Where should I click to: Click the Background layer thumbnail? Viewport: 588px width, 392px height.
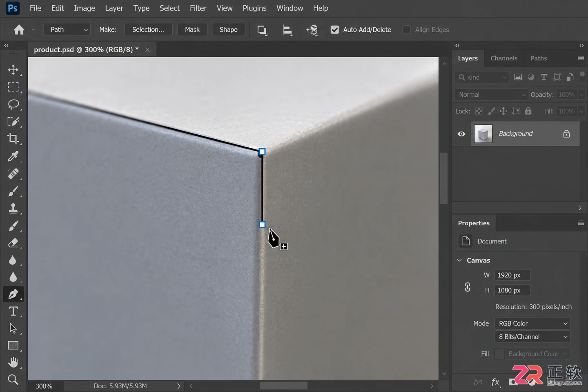click(483, 134)
